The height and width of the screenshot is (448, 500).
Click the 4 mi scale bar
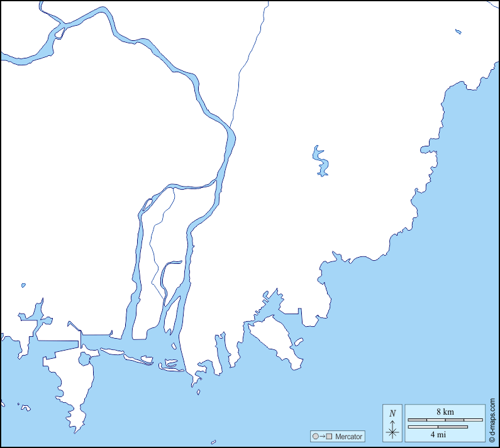tap(438, 427)
